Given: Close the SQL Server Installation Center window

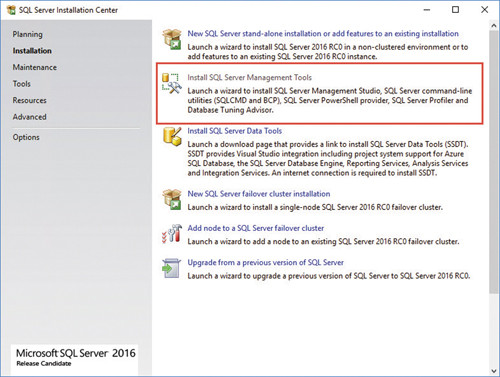Looking at the screenshot, I should tap(485, 10).
